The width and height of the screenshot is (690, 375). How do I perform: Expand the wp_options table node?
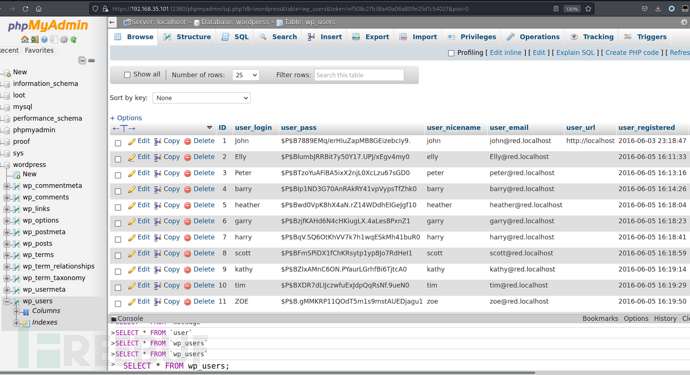click(7, 221)
